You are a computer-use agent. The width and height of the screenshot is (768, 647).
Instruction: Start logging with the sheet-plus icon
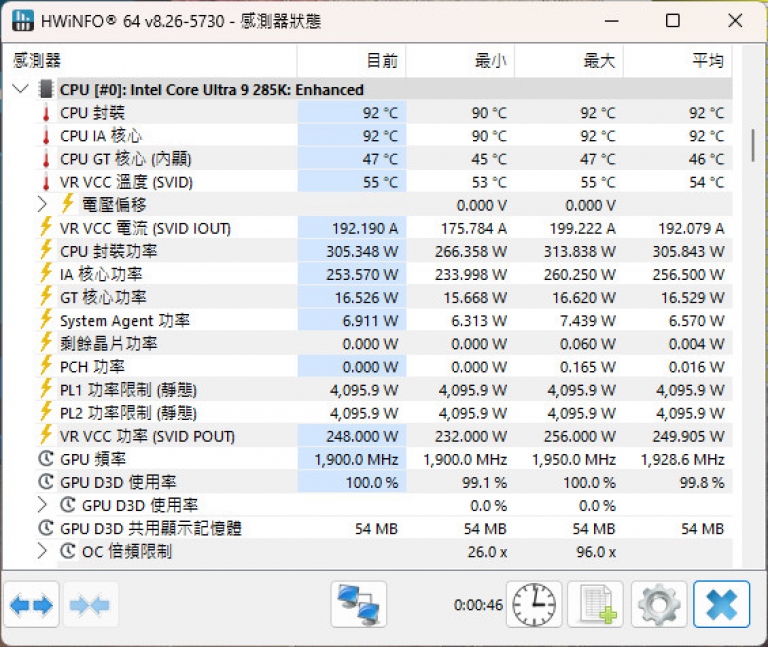click(x=595, y=605)
